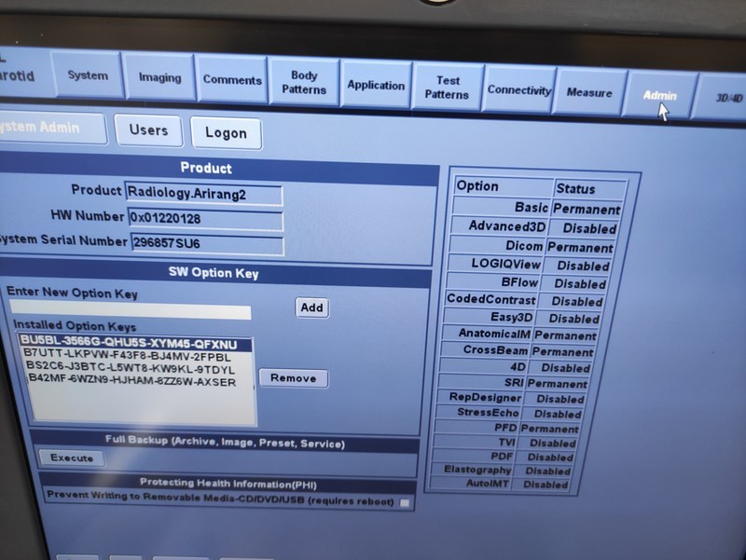The height and width of the screenshot is (560, 746).
Task: Select key BS2C6-J3BTC-L5WT8-KW9KL-9TDYL
Action: [x=131, y=369]
